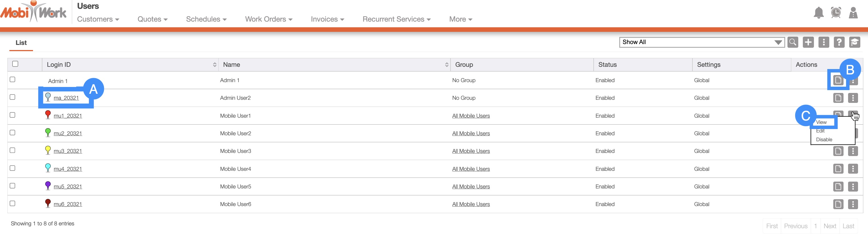This screenshot has height=241, width=868.
Task: Open the user profile icon
Action: click(853, 13)
